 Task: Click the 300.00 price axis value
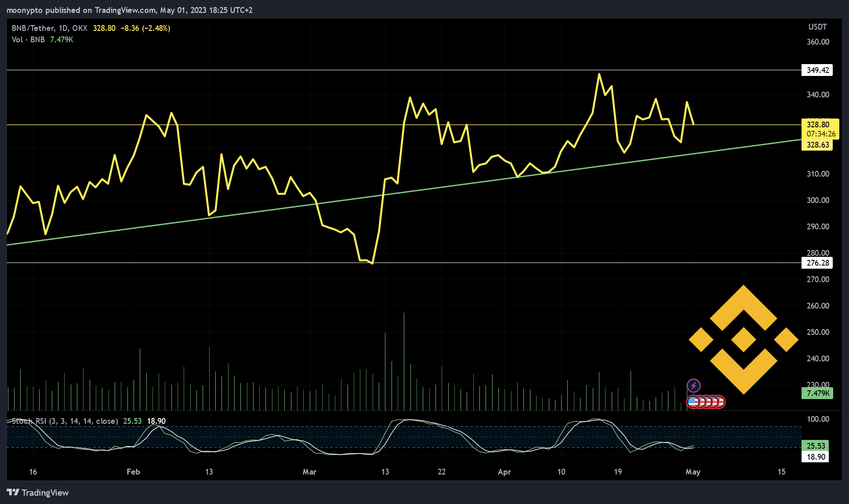tap(818, 200)
